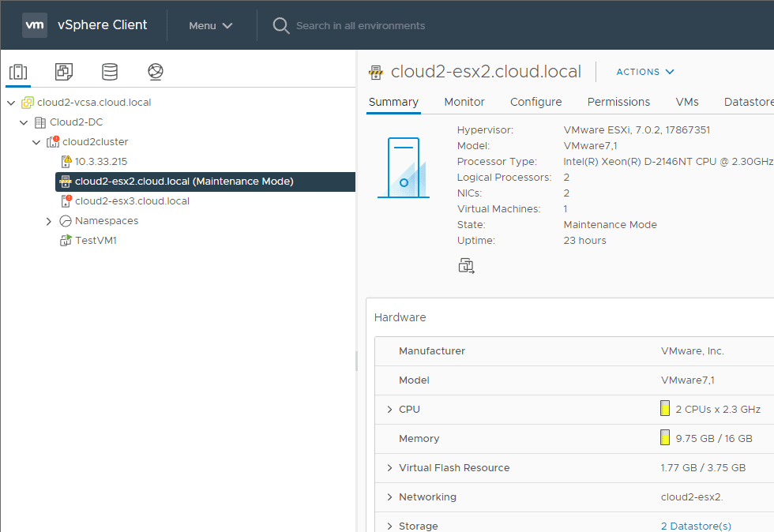This screenshot has height=532, width=774.
Task: Click the large host server image
Action: coord(403,167)
